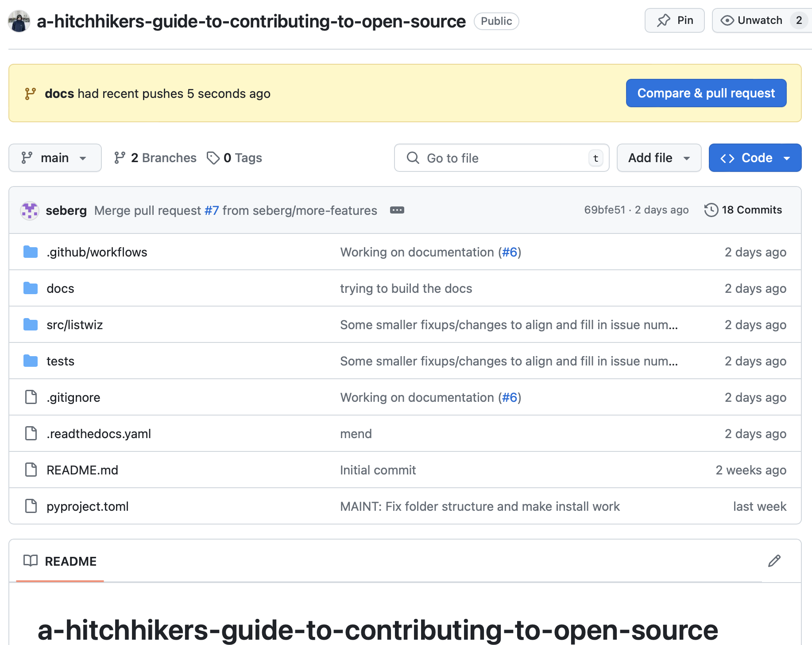Open the docs folder icon
Viewport: 812px width, 645px height.
[x=31, y=288]
